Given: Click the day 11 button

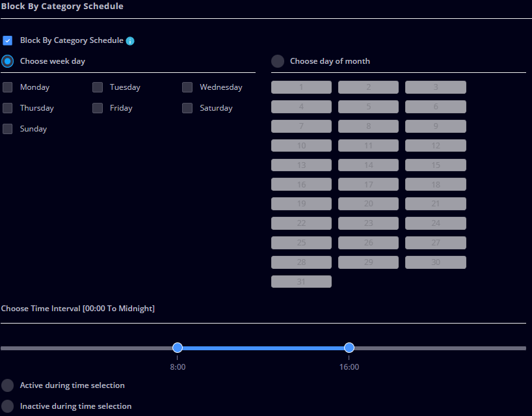Looking at the screenshot, I should 369,146.
